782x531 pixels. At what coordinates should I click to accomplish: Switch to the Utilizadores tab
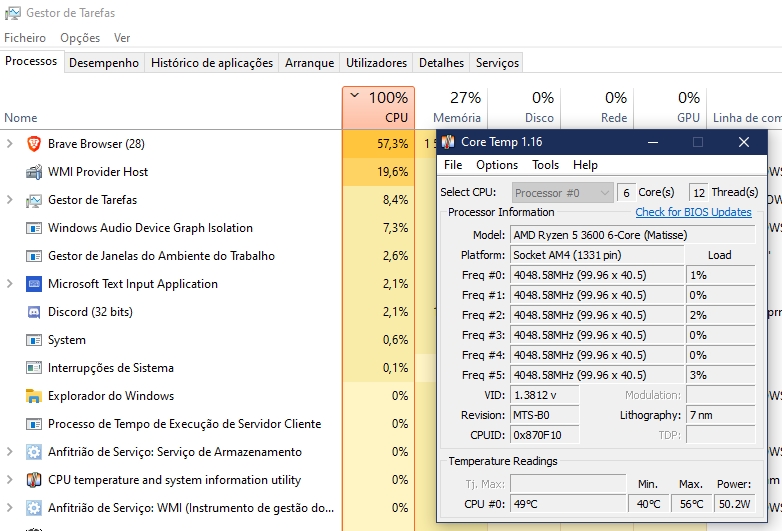coord(377,63)
